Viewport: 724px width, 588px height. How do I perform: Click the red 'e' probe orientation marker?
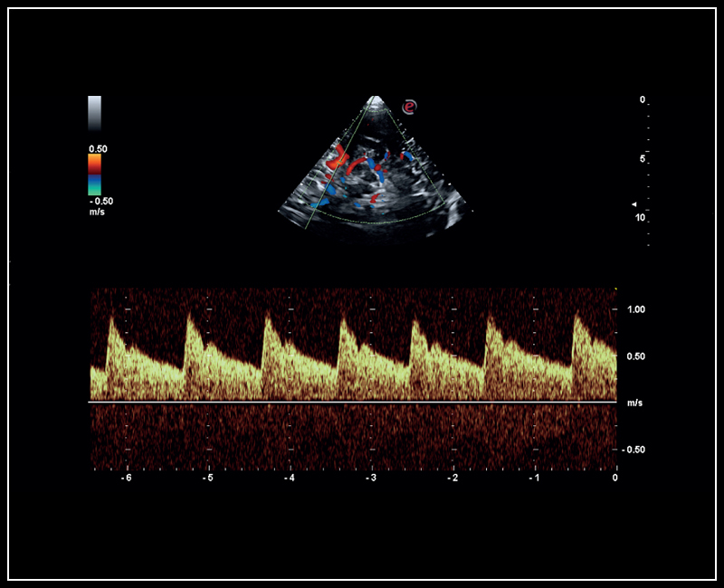[409, 108]
